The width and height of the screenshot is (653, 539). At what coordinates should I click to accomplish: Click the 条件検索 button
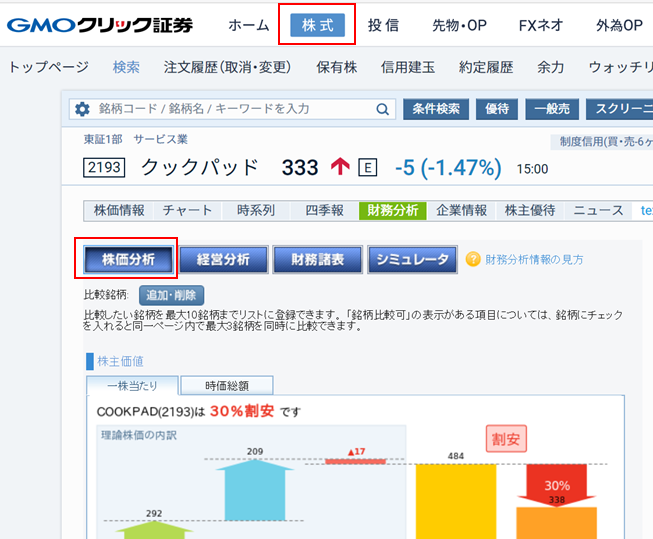(x=436, y=109)
